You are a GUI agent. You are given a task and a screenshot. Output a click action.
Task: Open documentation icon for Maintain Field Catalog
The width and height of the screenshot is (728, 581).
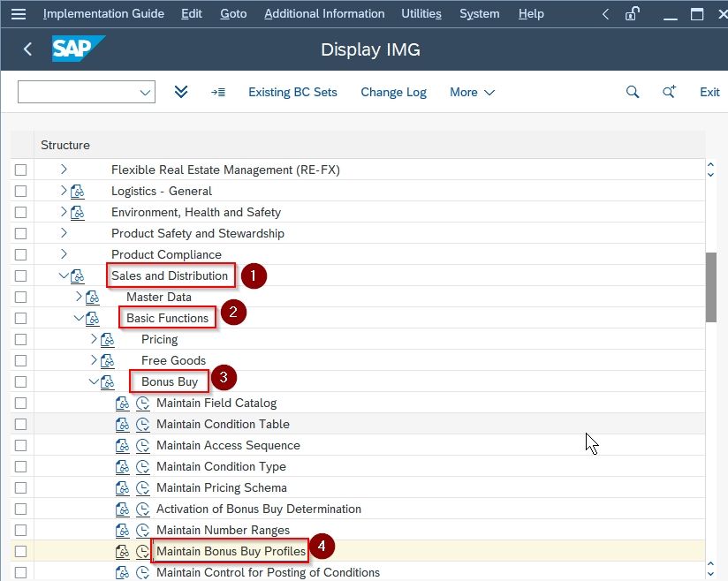122,404
